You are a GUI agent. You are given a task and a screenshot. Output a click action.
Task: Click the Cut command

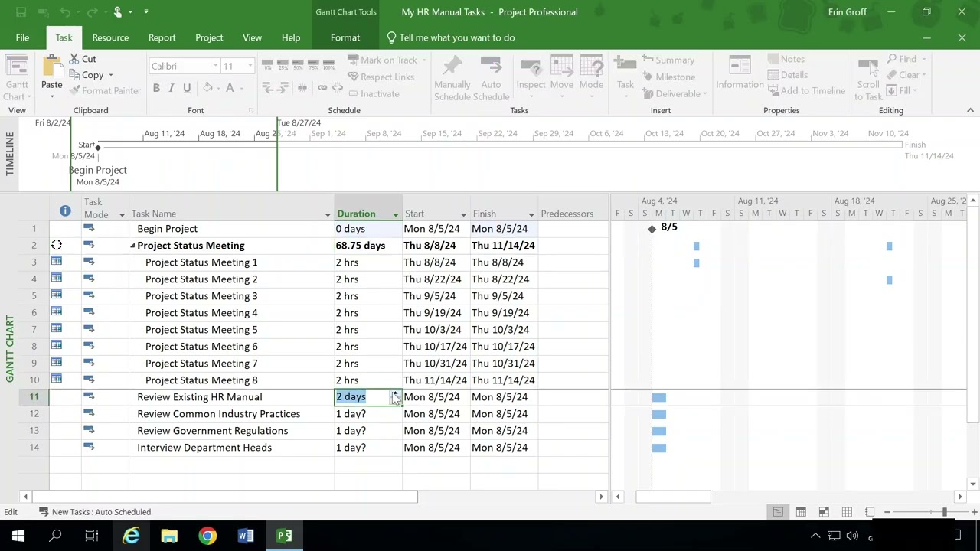click(x=82, y=59)
